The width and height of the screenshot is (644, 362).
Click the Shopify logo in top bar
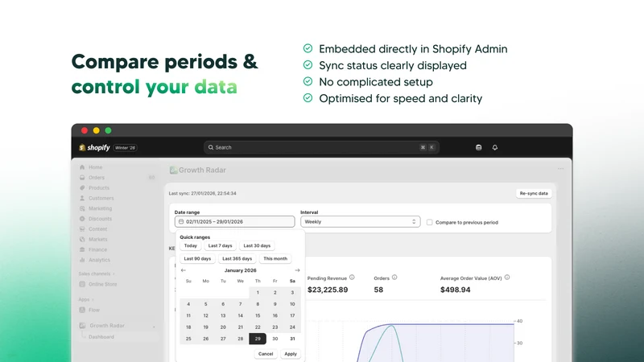coord(94,147)
